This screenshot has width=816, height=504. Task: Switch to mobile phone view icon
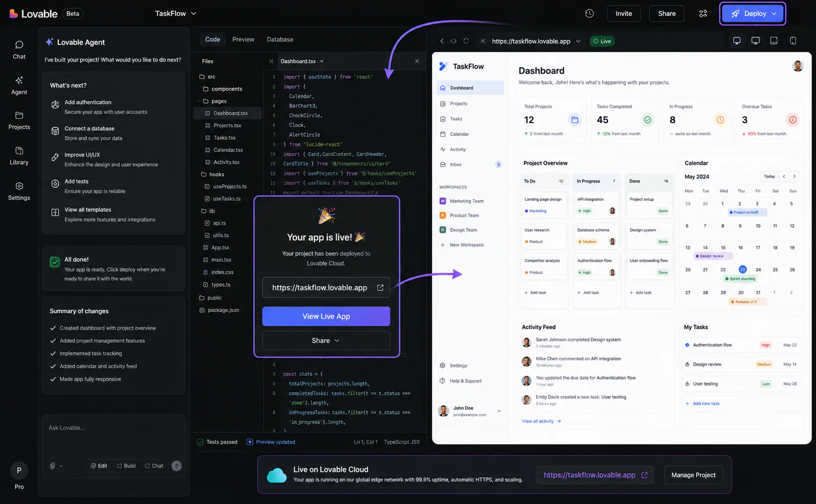793,41
